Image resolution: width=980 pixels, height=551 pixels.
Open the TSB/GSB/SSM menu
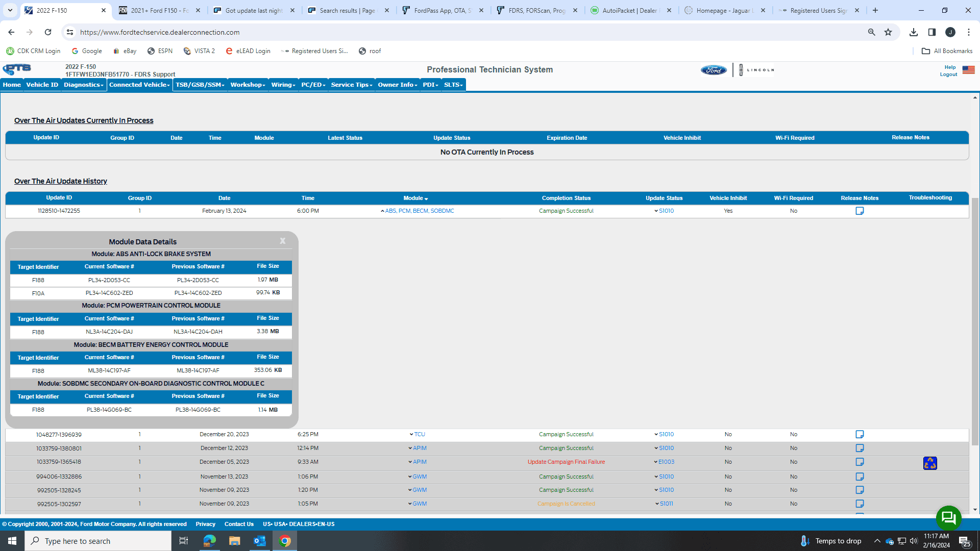coord(200,85)
